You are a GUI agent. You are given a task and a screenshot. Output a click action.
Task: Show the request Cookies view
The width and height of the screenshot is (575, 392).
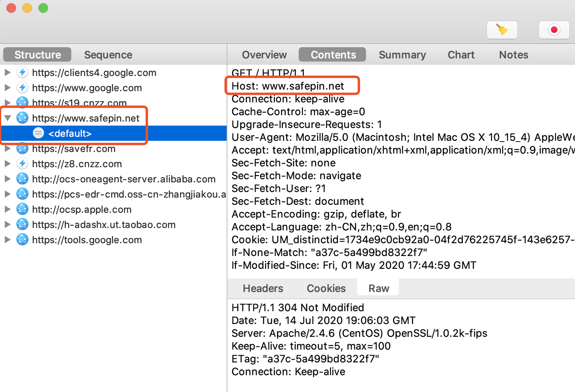tap(326, 288)
